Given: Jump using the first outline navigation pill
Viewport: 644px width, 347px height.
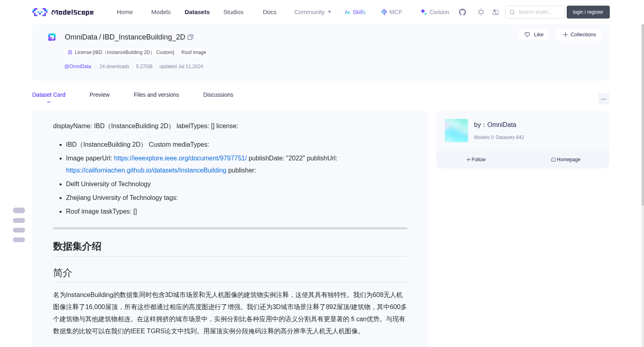Looking at the screenshot, I should (19, 210).
